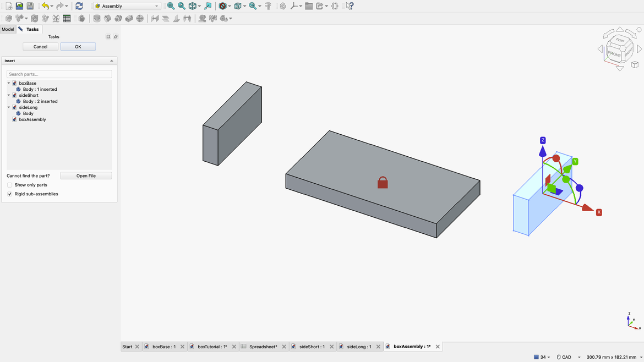This screenshot has height=362, width=644.
Task: Open the Bill of Materials tool
Action: [x=67, y=18]
